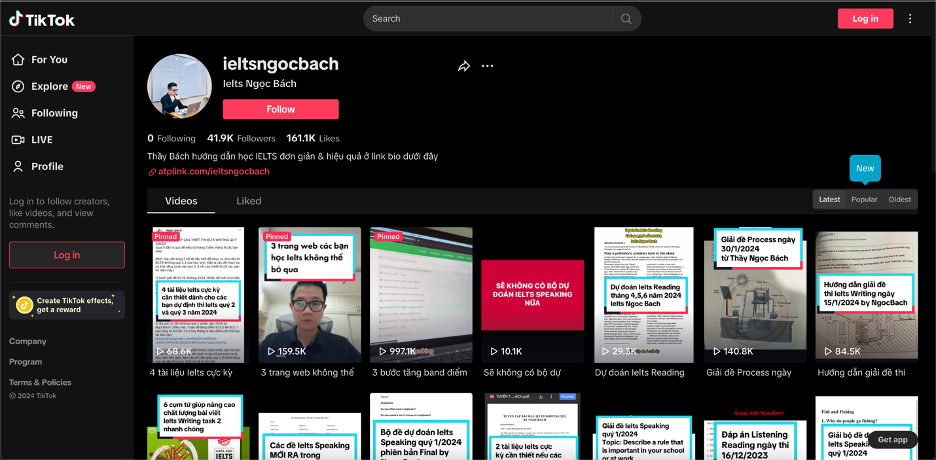Click the LIVE camera icon
The image size is (936, 460).
coord(19,140)
